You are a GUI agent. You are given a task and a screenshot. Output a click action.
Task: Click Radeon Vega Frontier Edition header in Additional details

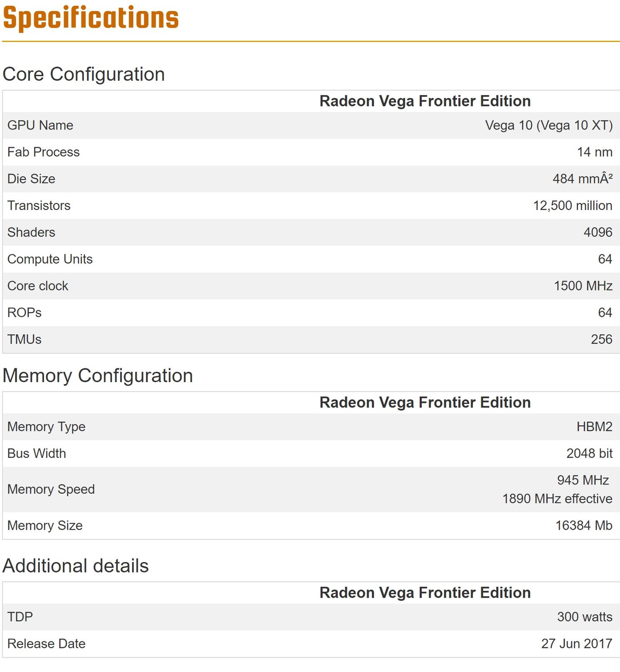(425, 593)
